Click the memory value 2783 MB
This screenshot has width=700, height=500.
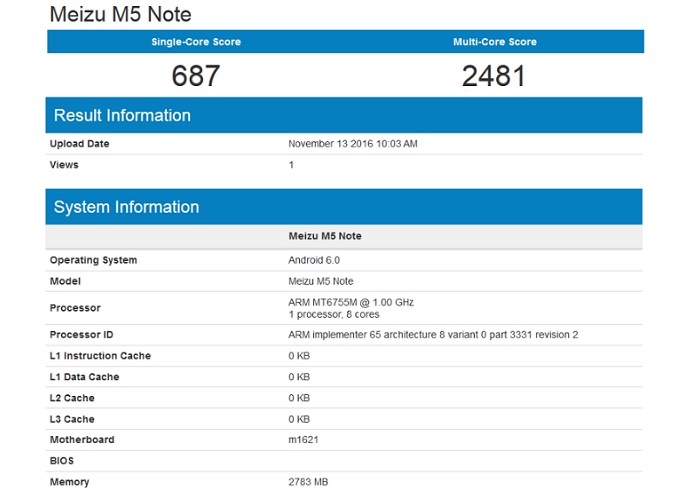pos(308,482)
